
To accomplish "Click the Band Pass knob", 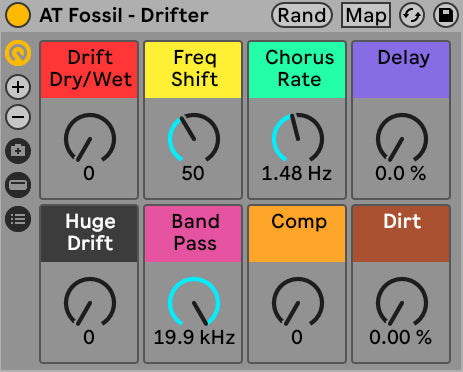I will pos(194,302).
